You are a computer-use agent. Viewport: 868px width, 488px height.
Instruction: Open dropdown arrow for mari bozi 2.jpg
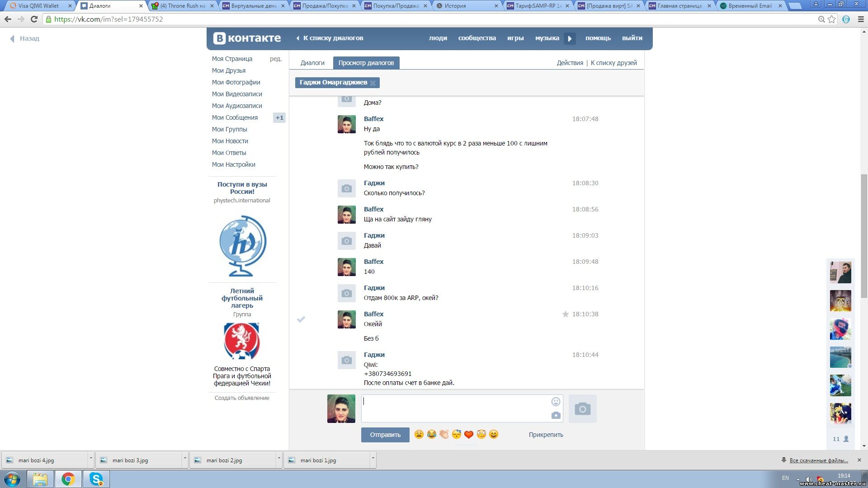(279, 459)
